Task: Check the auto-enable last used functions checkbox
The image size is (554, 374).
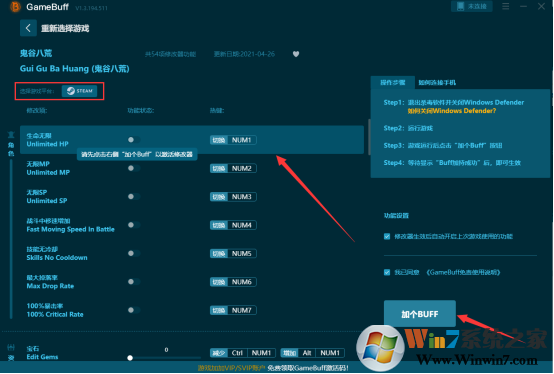Action: (x=387, y=236)
